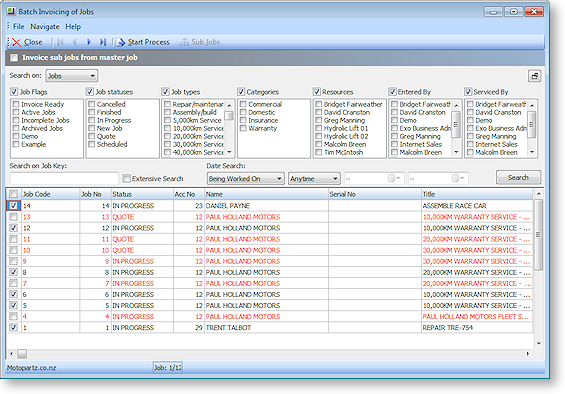This screenshot has width=565, height=394.
Task: Jump to last record arrow
Action: (103, 42)
